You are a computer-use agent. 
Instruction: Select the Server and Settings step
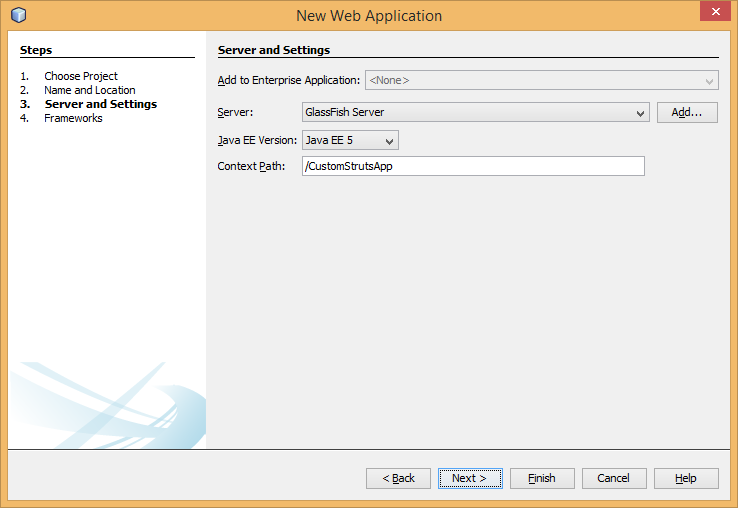[x=101, y=104]
